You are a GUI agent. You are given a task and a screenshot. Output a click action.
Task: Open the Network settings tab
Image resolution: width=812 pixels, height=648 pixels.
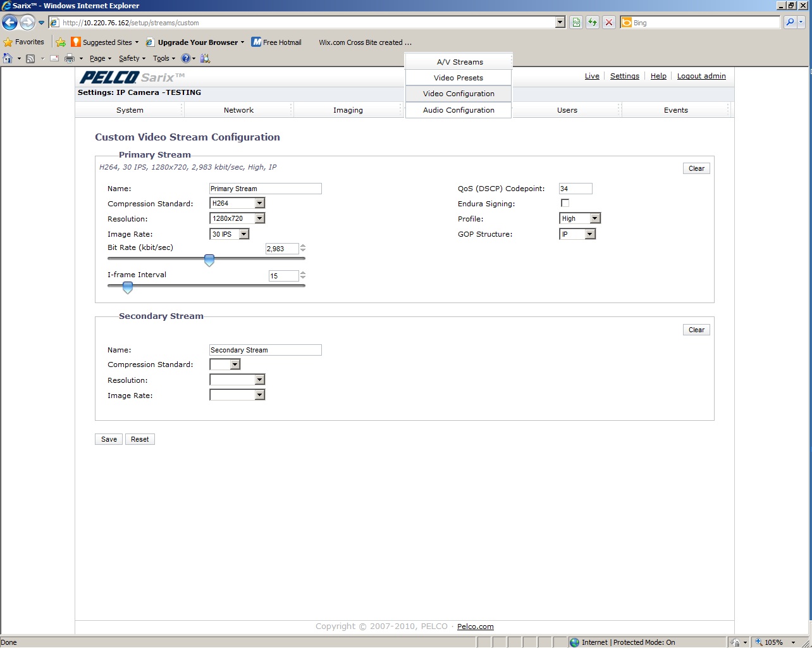(x=238, y=110)
